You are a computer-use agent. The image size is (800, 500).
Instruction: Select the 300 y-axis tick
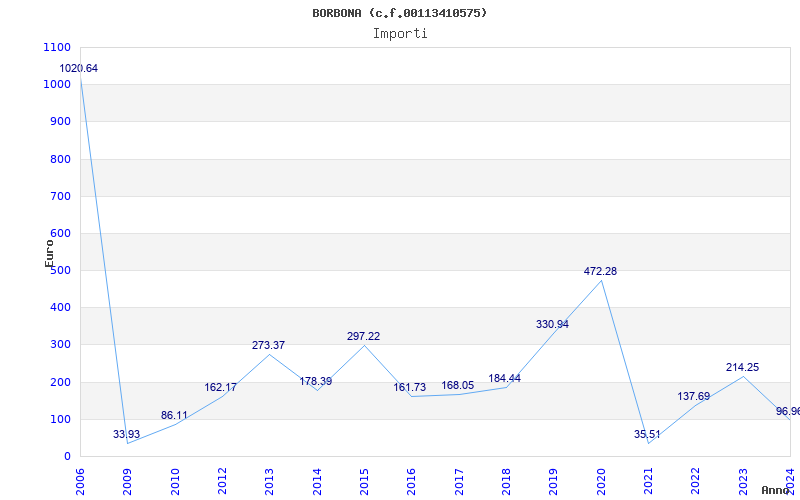pos(60,345)
